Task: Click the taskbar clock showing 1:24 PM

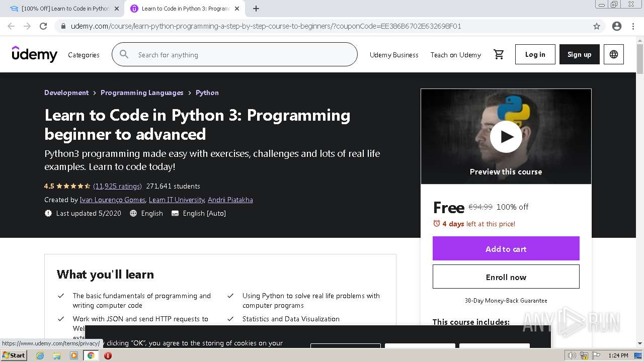Action: click(x=618, y=355)
